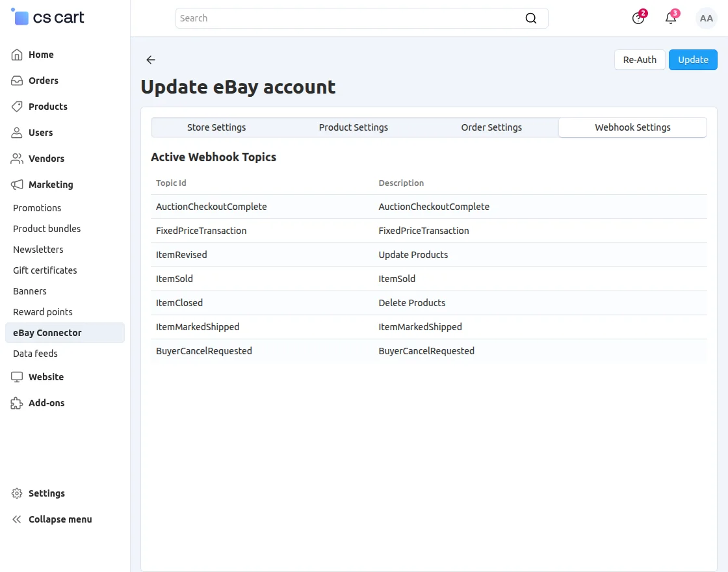Click the Marketing megaphone icon
Image resolution: width=728 pixels, height=572 pixels.
pos(17,185)
